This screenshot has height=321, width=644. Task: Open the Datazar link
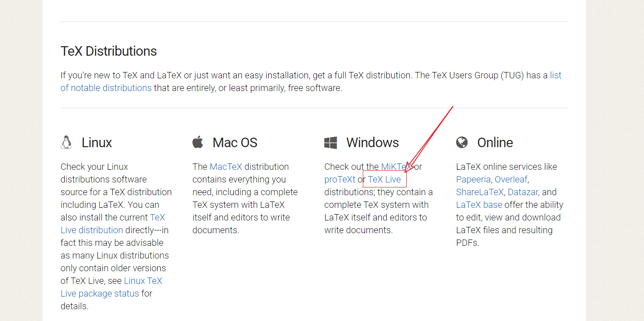[524, 192]
